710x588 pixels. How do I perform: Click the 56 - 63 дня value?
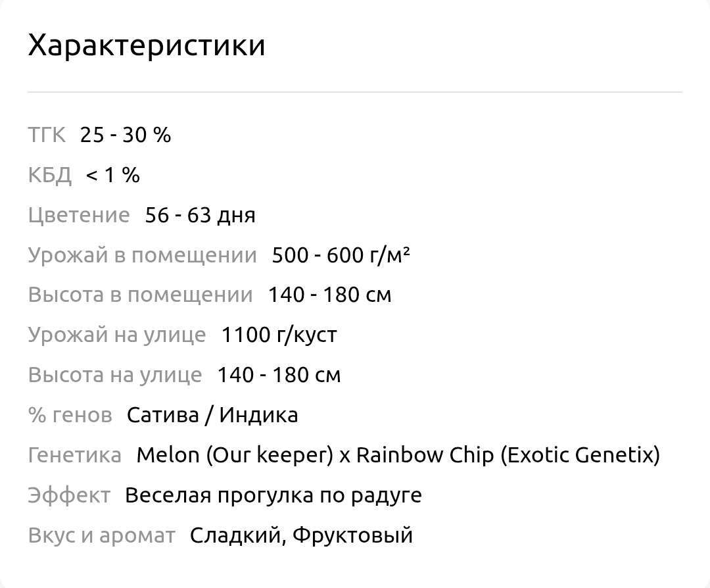tap(200, 215)
